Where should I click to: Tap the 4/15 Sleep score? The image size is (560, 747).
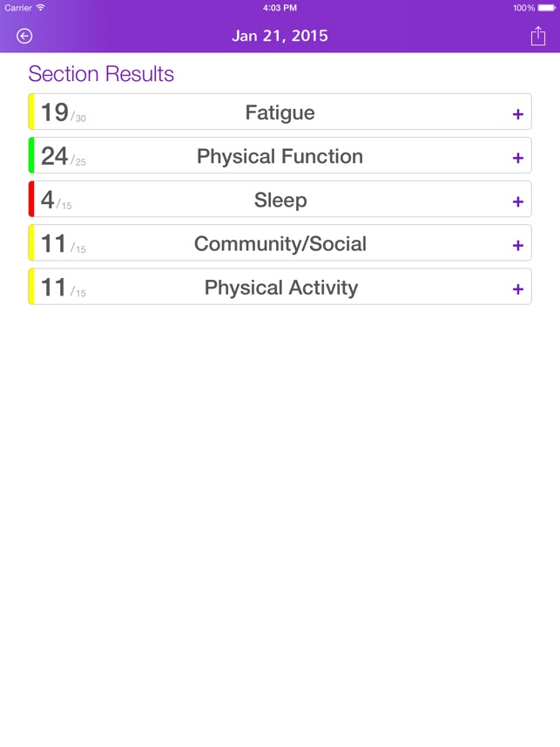[51, 199]
